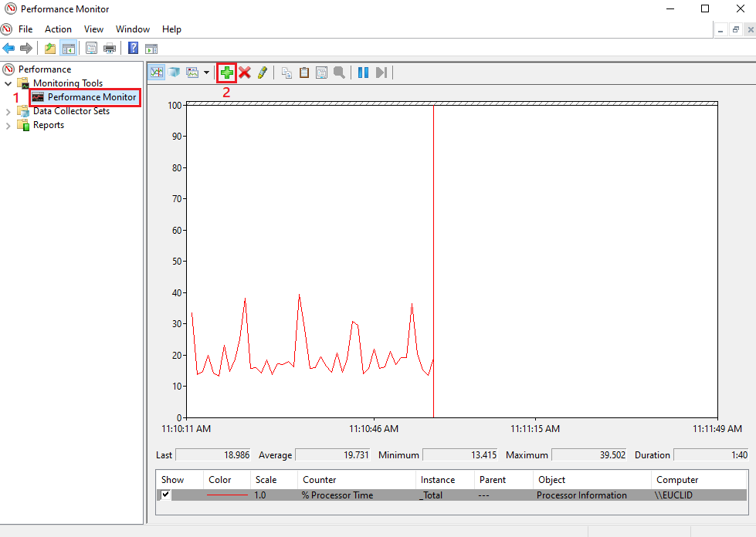Screen dimensions: 756x537
Task: Click the green Add counter plus icon
Action: [226, 73]
